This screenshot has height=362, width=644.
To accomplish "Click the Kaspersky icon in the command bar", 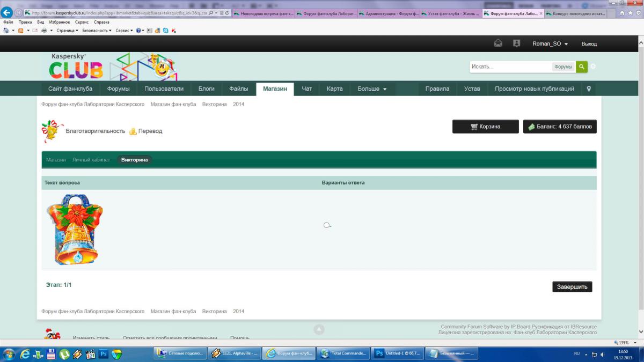I will (173, 31).
